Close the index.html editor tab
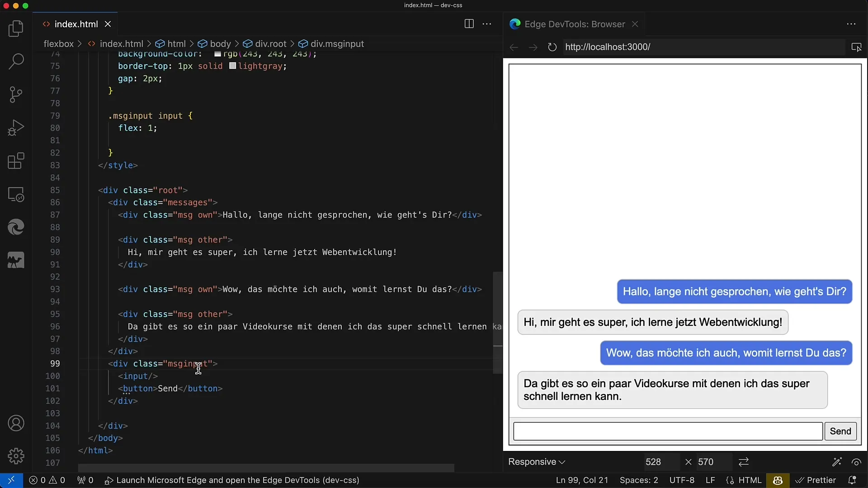868x488 pixels. pos(108,24)
